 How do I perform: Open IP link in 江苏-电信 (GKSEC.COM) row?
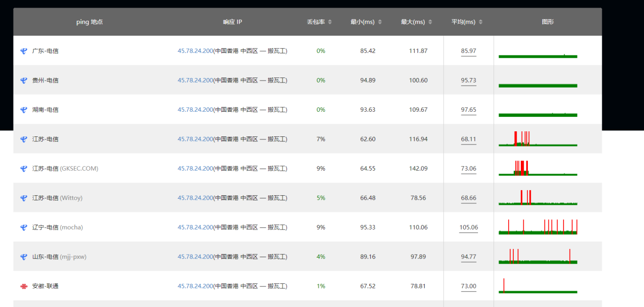195,169
